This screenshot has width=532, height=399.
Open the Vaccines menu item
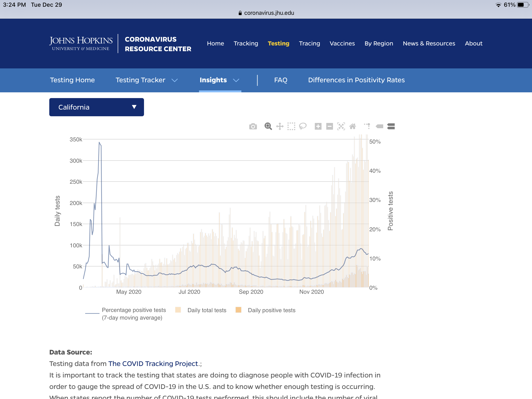click(342, 44)
